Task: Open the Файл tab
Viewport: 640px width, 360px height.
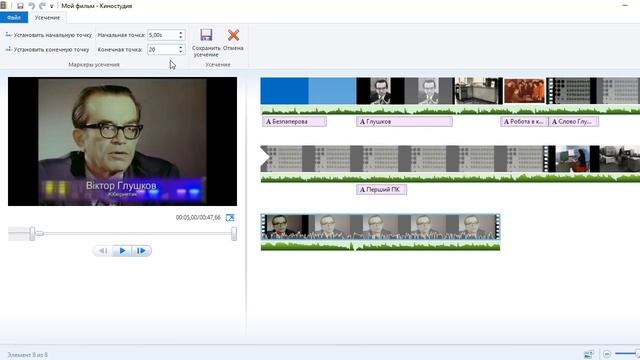Action: click(14, 18)
